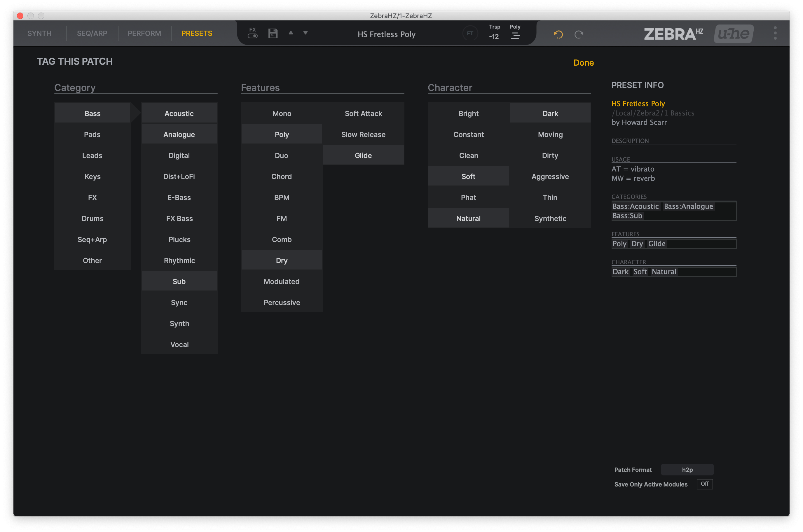Click the /Local/Zebra2/1 Bassics path
This screenshot has height=532, width=803.
(x=653, y=113)
